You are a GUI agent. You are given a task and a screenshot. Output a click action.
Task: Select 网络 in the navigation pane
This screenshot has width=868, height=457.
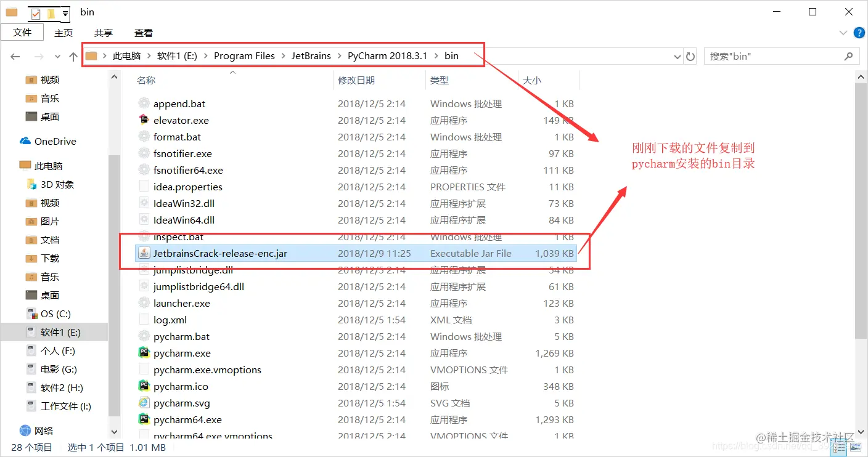tap(44, 431)
